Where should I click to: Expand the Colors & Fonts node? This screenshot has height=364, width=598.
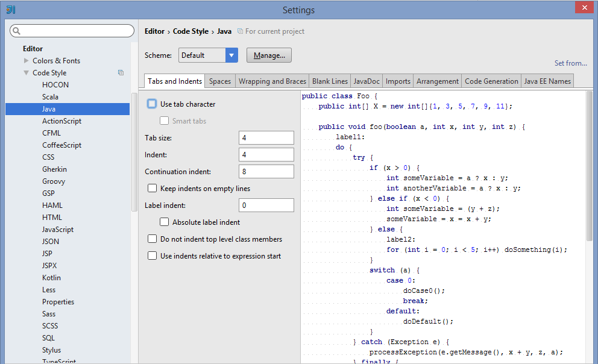(x=27, y=61)
